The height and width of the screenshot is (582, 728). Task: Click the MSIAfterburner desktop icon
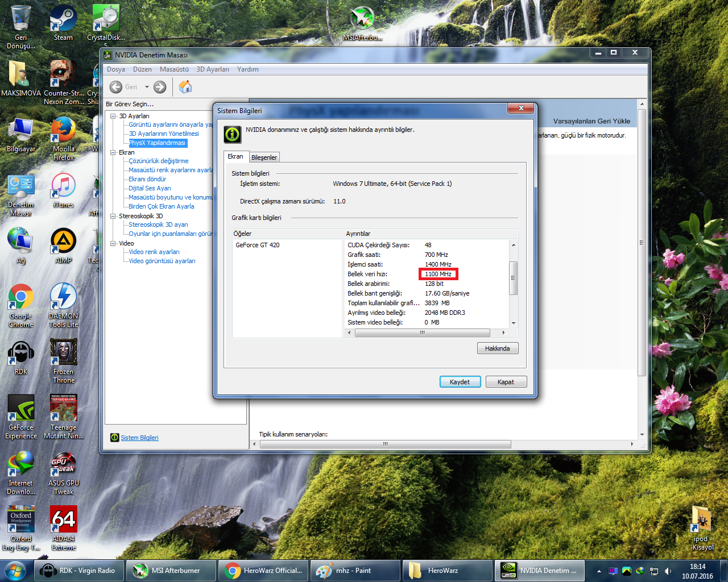coord(362,24)
